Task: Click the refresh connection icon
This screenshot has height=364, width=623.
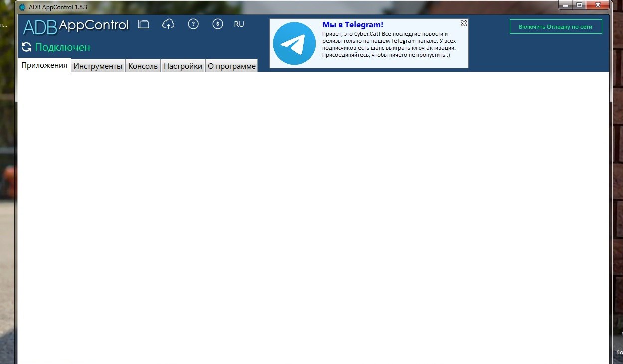Action: (27, 47)
